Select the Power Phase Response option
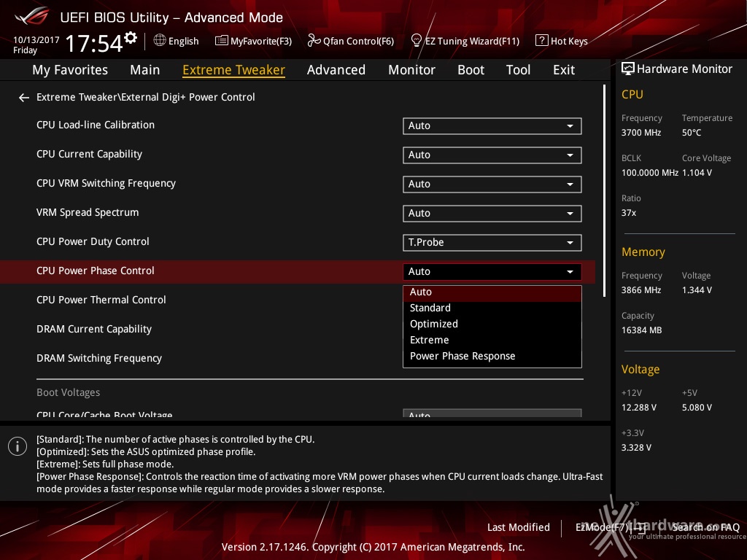This screenshot has width=747, height=560. 492,356
